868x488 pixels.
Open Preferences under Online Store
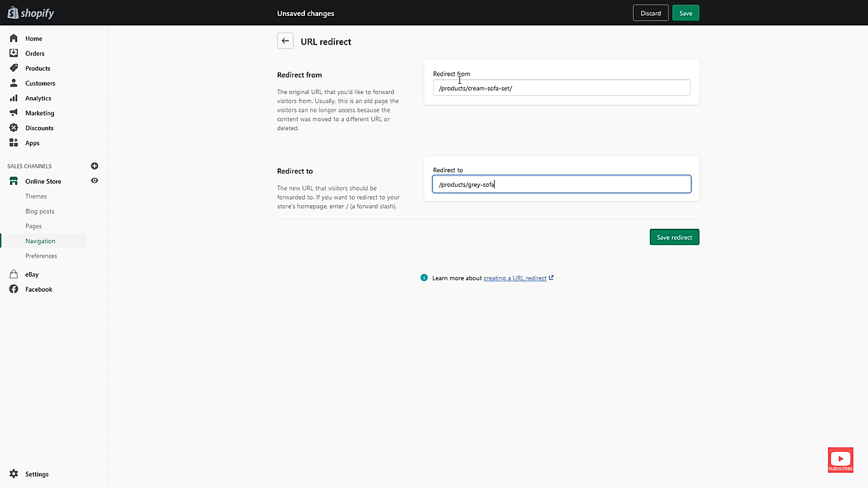(x=41, y=256)
